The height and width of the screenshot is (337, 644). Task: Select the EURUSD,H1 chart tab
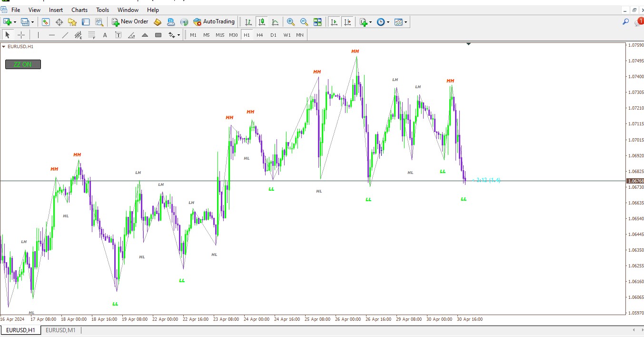(x=20, y=330)
